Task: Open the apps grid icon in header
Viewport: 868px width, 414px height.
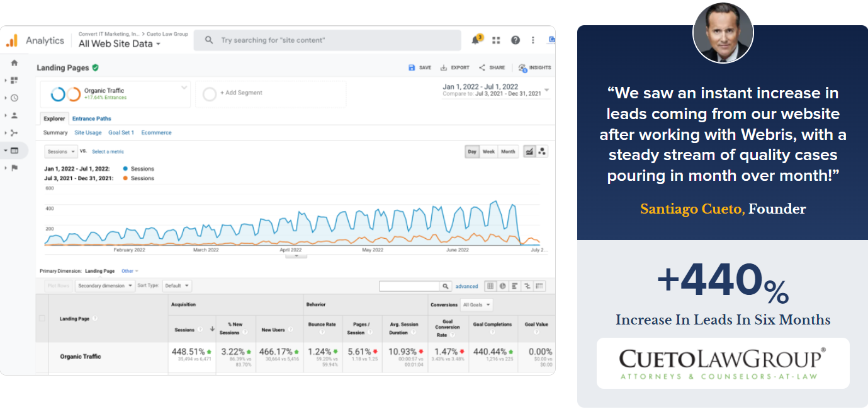Action: coord(496,40)
